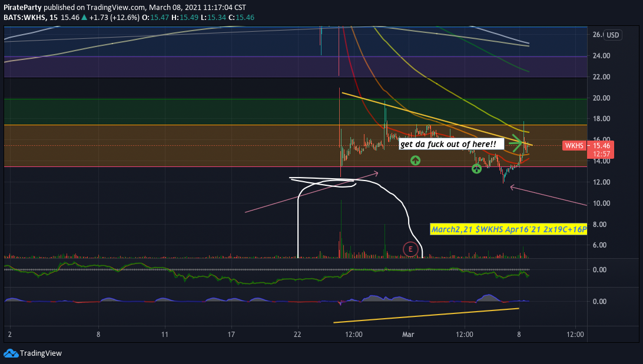Click the green up-arrow circle on the pink line
The image size is (643, 364).
(x=476, y=168)
